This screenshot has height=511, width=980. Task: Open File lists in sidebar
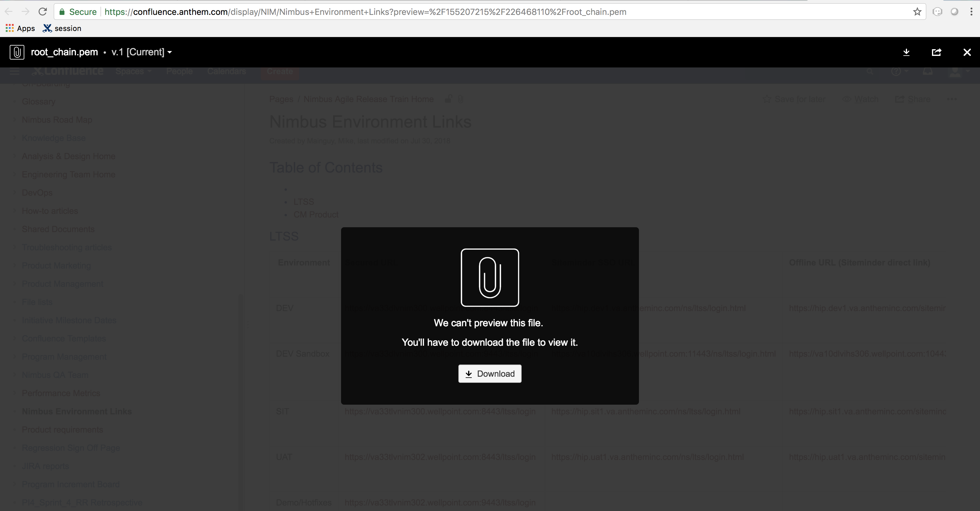coord(37,302)
